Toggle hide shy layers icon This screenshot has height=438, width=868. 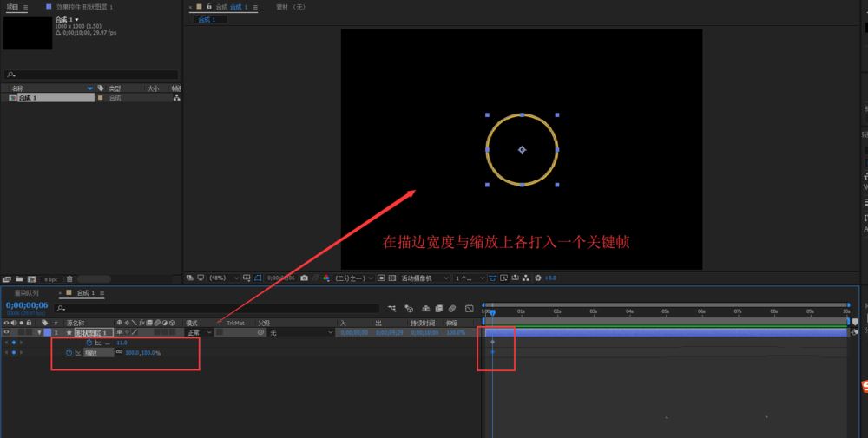425,309
